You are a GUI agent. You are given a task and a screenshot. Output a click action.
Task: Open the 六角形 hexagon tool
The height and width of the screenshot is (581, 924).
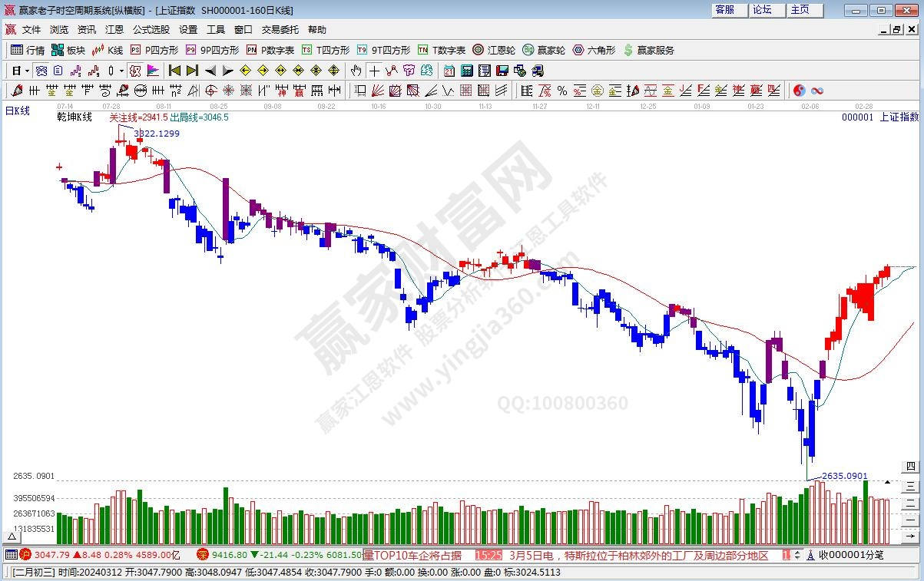(593, 50)
